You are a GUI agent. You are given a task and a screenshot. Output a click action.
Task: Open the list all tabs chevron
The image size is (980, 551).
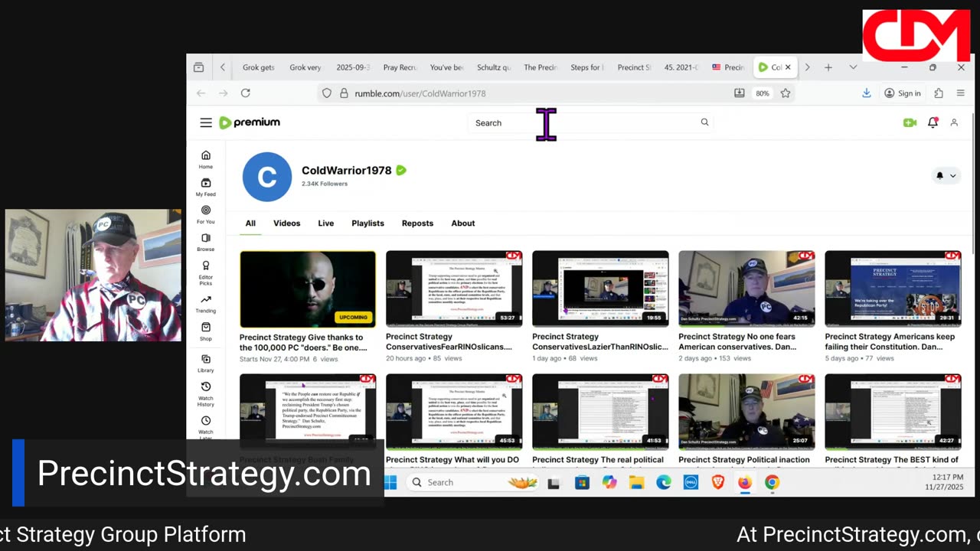tap(853, 67)
